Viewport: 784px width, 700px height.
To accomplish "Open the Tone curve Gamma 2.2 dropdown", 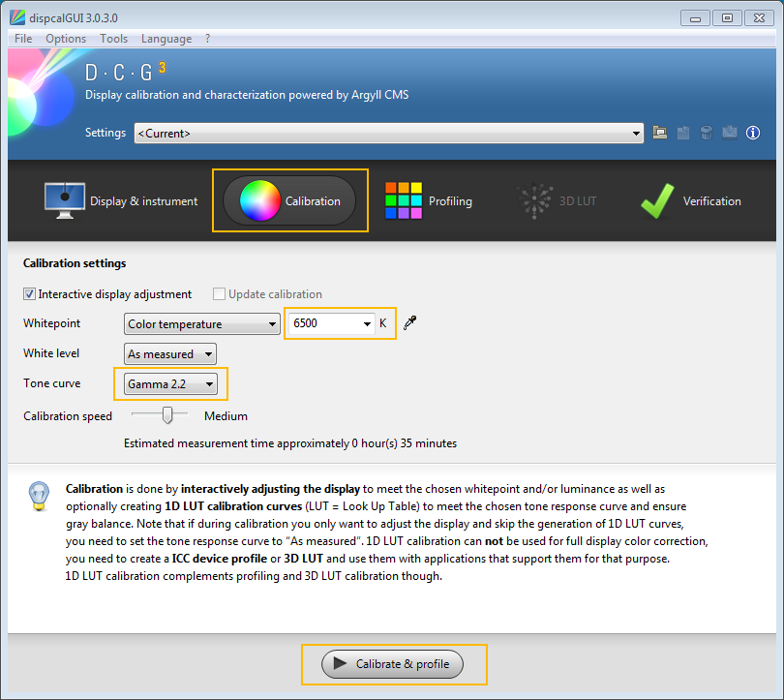I will point(171,384).
